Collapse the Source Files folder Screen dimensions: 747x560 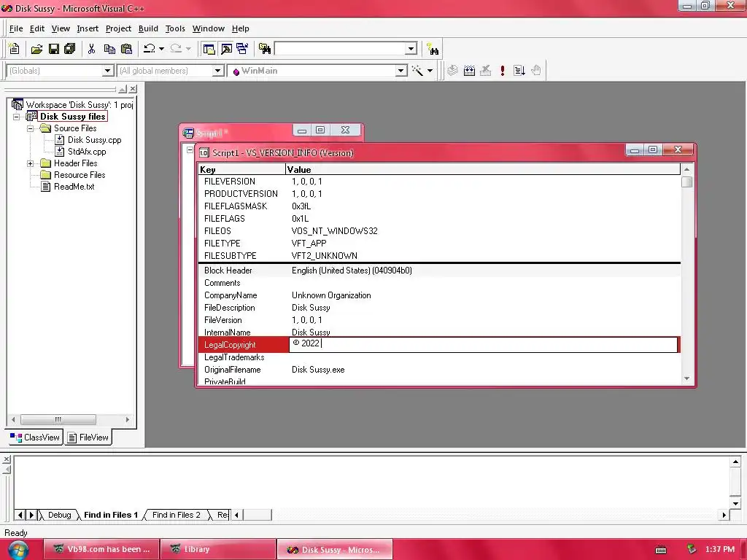coord(30,128)
